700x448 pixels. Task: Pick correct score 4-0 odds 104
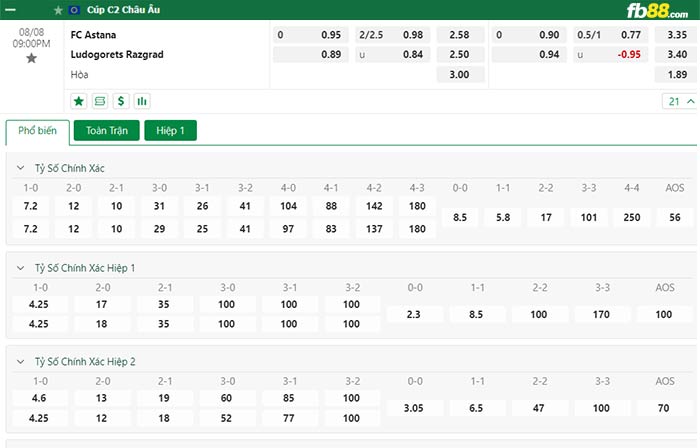288,206
